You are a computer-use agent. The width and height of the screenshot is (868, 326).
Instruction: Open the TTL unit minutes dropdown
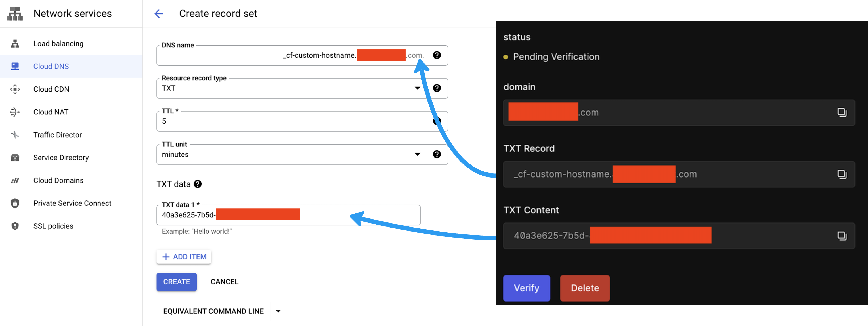tap(417, 154)
